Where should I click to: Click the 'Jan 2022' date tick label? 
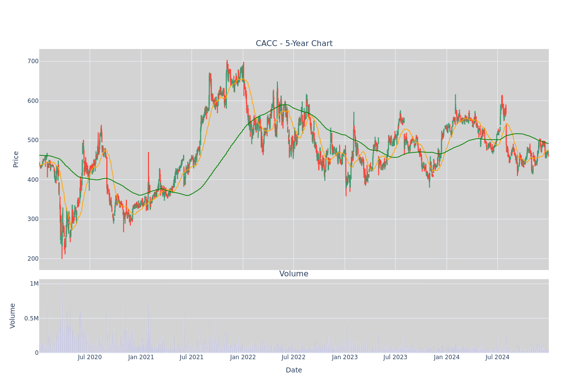(243, 357)
